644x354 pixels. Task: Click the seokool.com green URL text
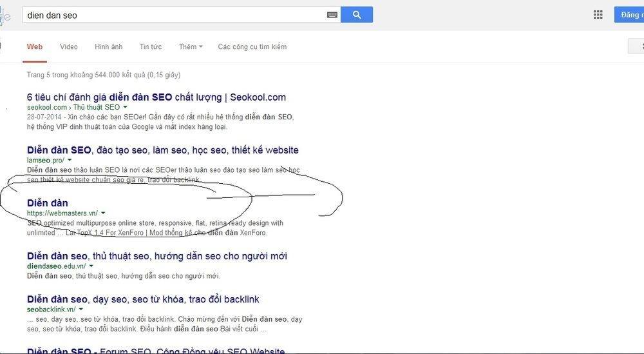(x=47, y=107)
